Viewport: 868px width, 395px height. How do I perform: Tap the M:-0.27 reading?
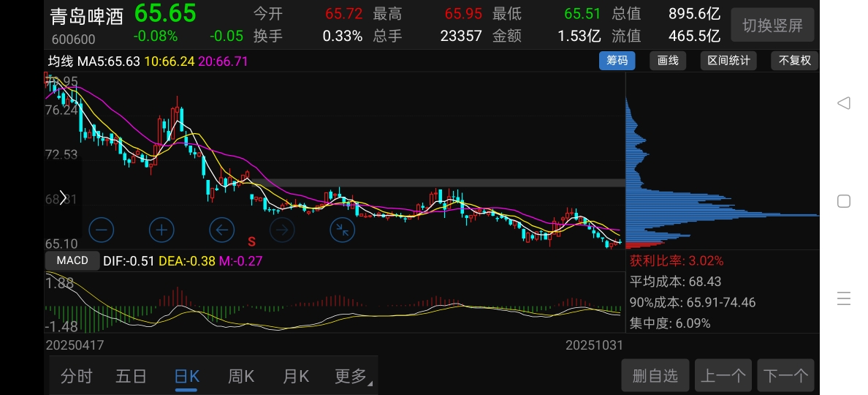coord(240,260)
